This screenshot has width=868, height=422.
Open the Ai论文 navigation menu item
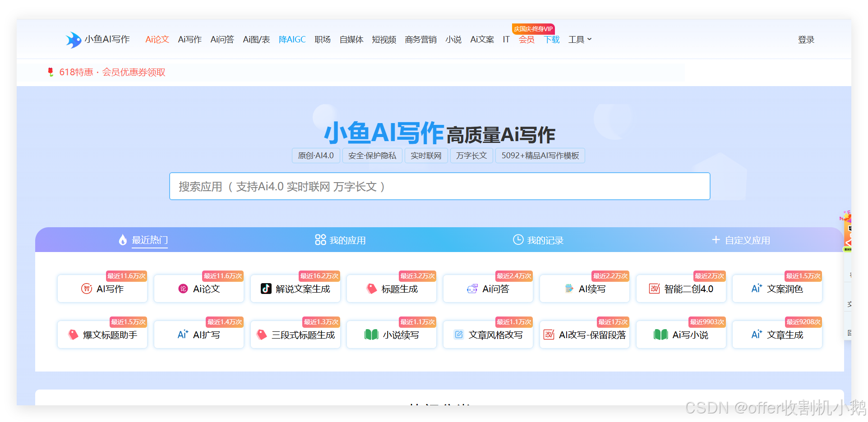coord(157,40)
